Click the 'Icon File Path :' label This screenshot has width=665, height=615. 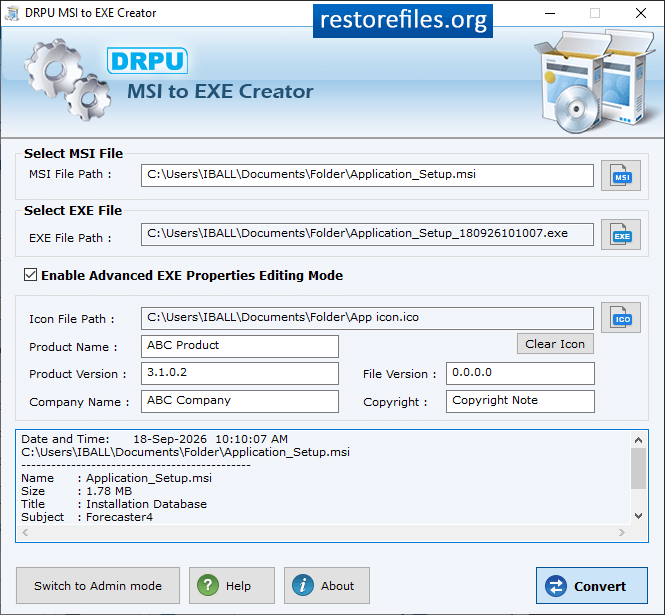pos(72,319)
